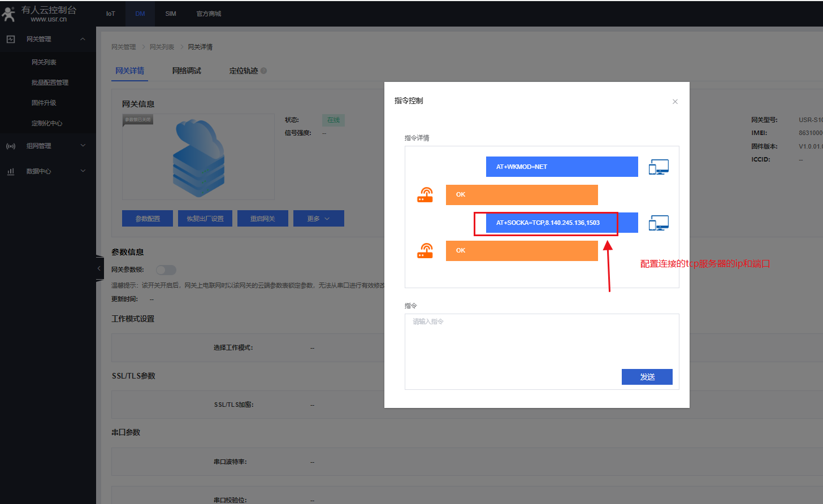This screenshot has height=504, width=823.
Task: Expand the 组网管理 menu chevron
Action: (x=83, y=146)
